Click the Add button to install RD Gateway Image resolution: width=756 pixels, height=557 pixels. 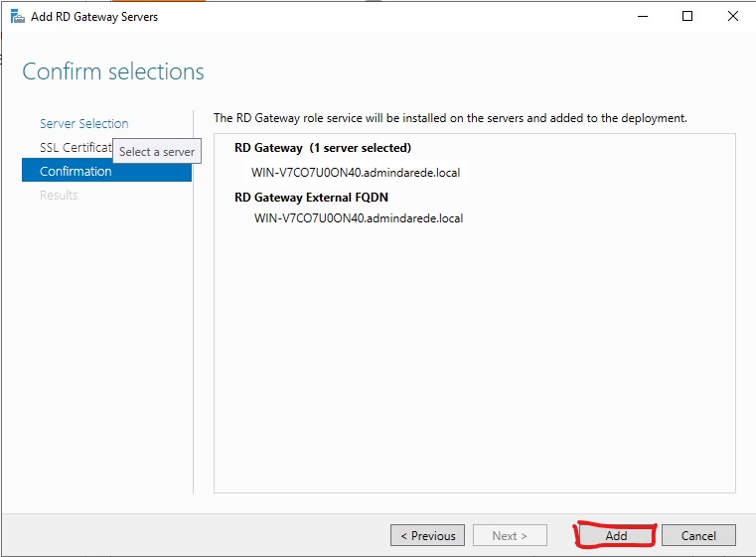tap(616, 535)
